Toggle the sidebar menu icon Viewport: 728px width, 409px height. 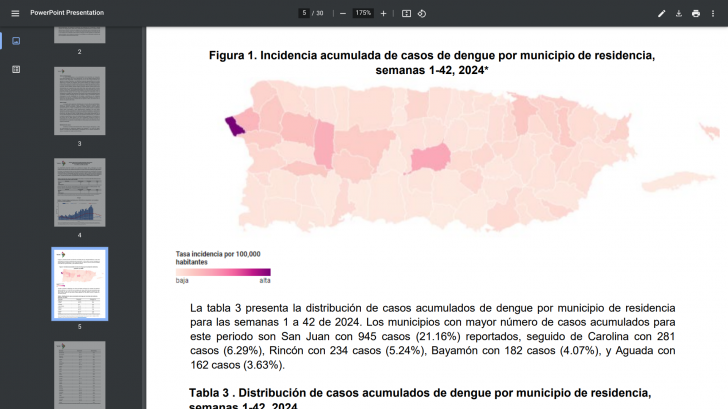tap(15, 13)
